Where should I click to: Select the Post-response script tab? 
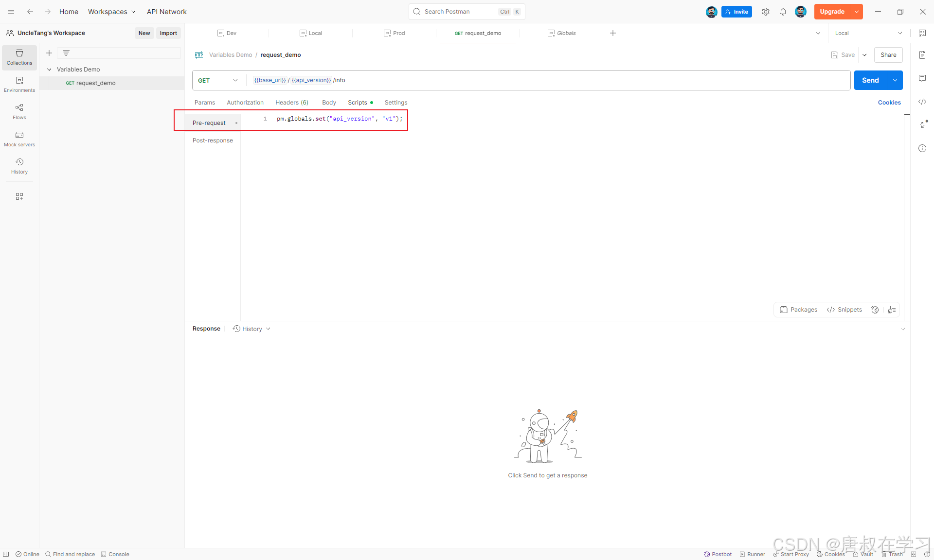click(213, 140)
